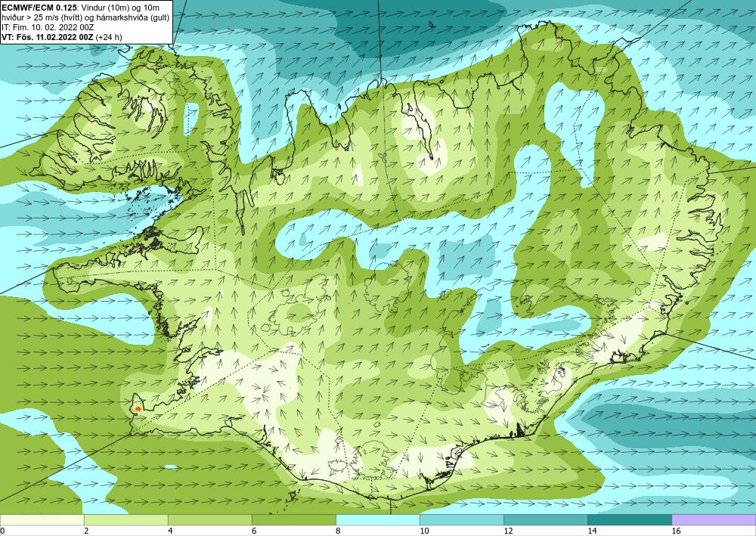
Task: Click the dark green 6–8 m/s legend swatch
Action: point(293,519)
